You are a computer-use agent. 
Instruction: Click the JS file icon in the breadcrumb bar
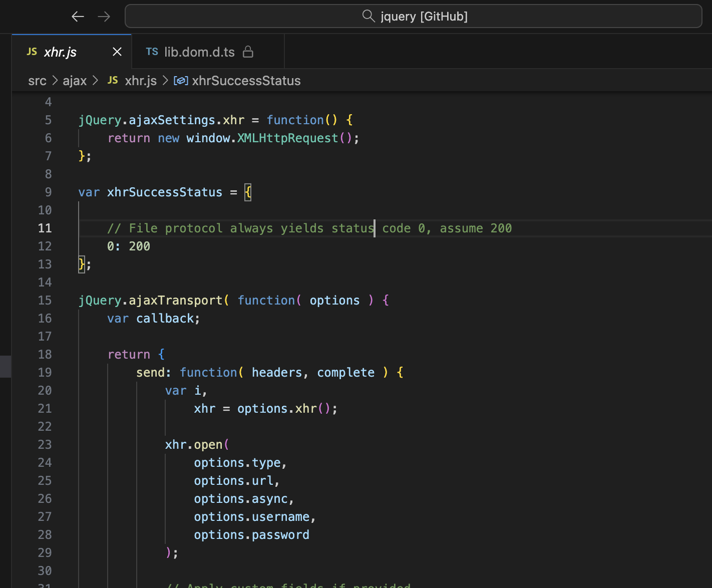pos(113,80)
